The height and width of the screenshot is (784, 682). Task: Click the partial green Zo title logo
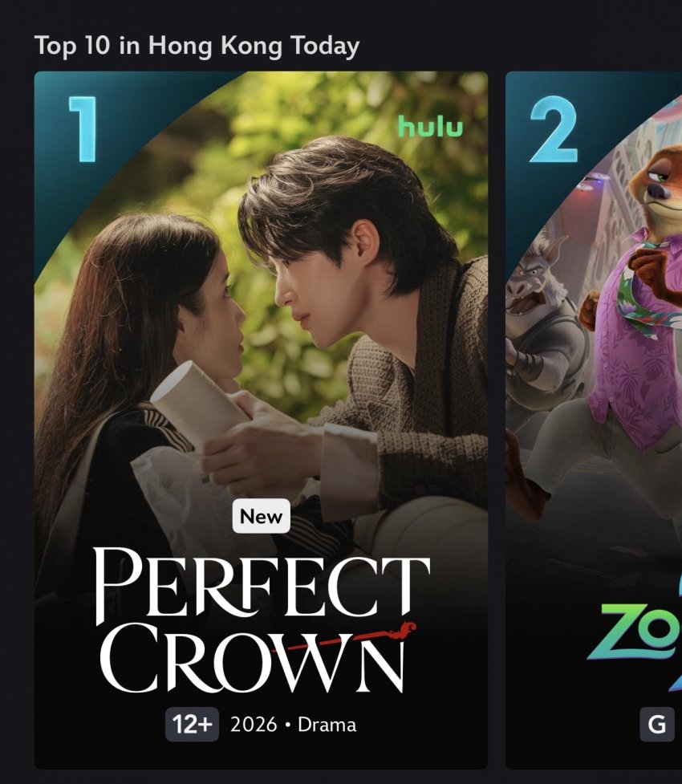tap(634, 632)
